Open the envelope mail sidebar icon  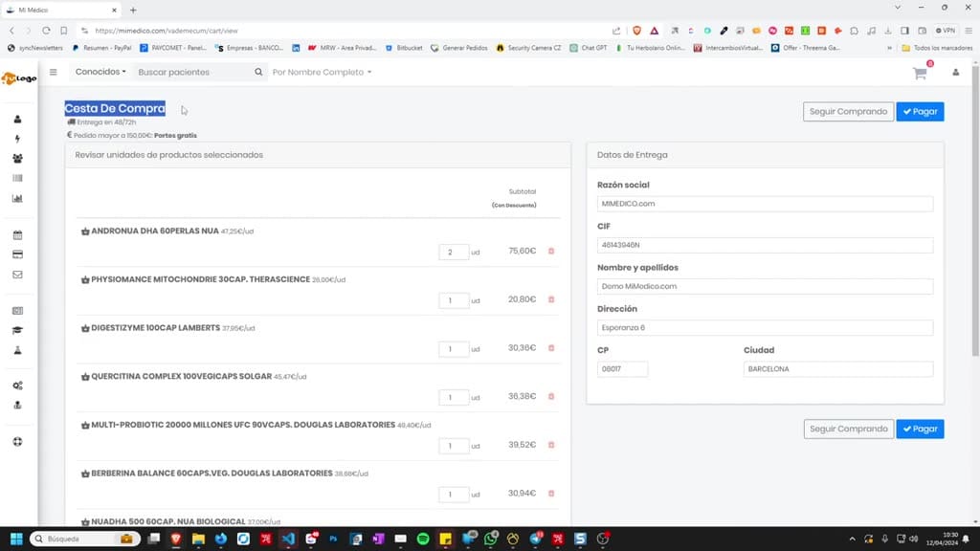coord(17,275)
